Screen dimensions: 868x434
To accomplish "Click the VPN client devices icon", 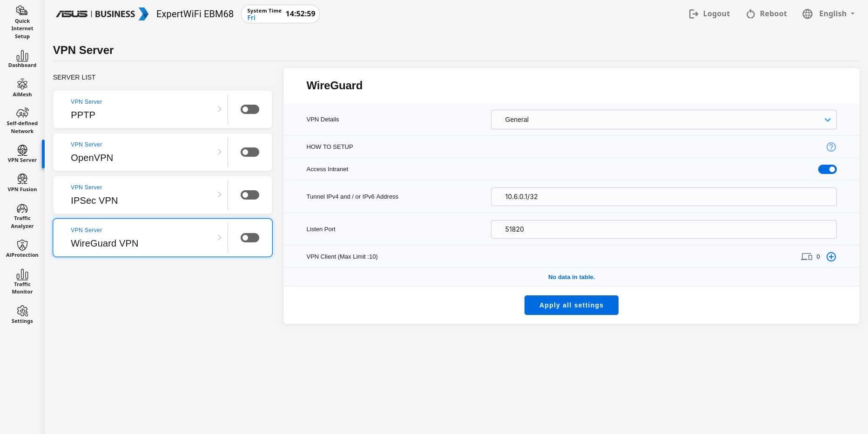I will pyautogui.click(x=807, y=257).
